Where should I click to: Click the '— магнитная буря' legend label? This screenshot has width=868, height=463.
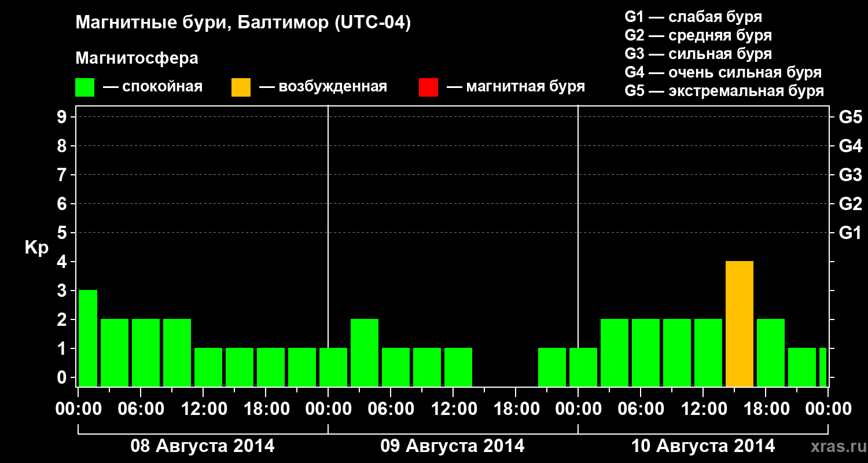pyautogui.click(x=516, y=87)
